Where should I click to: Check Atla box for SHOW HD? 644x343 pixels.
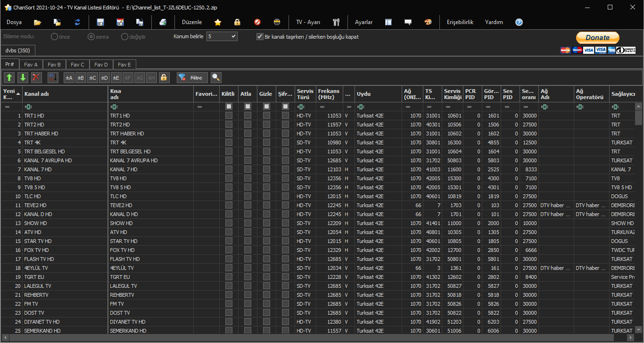pos(248,223)
